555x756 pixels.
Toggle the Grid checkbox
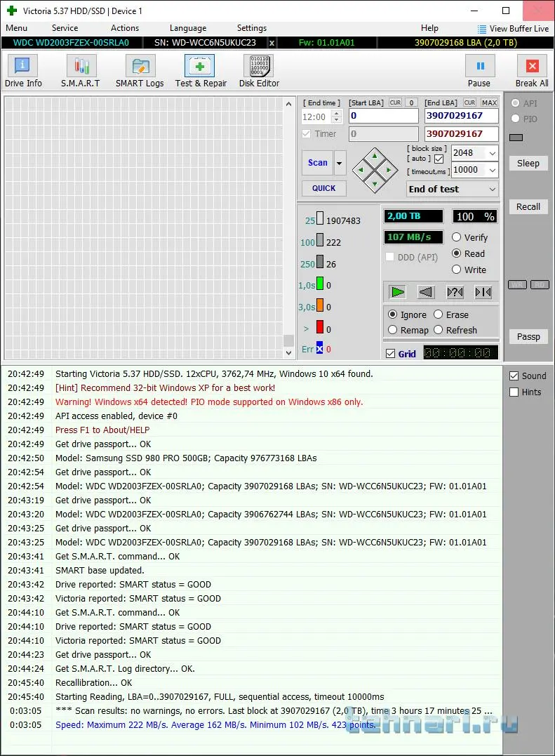click(391, 353)
